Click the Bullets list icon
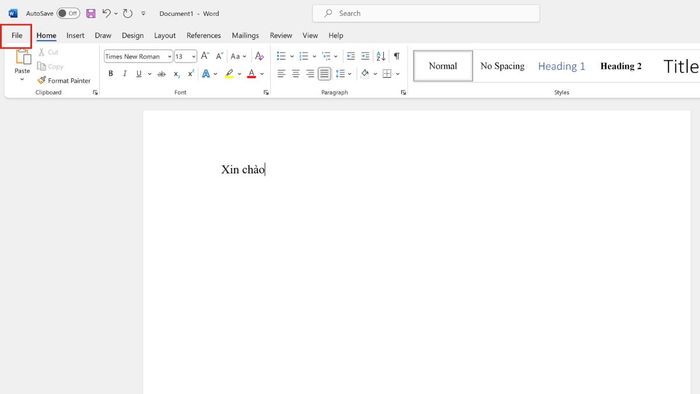 281,56
